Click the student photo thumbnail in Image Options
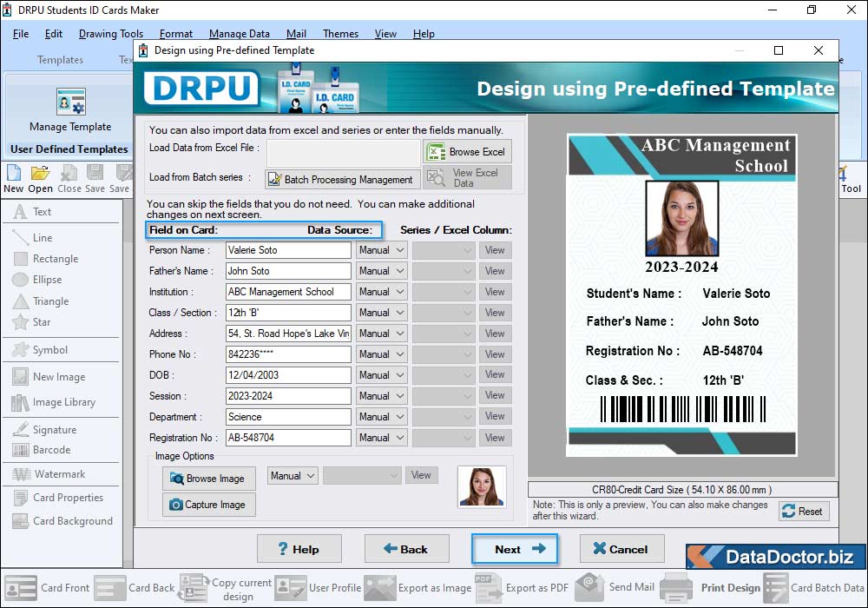868x608 pixels. (482, 486)
